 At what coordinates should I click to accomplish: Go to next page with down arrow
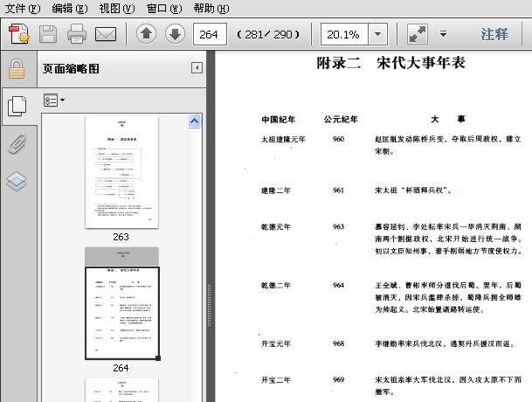(x=175, y=34)
